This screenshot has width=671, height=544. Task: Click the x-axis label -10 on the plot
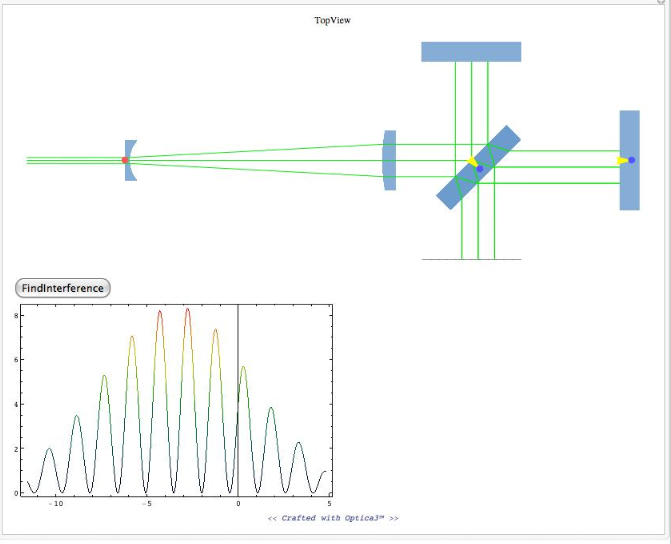click(56, 504)
